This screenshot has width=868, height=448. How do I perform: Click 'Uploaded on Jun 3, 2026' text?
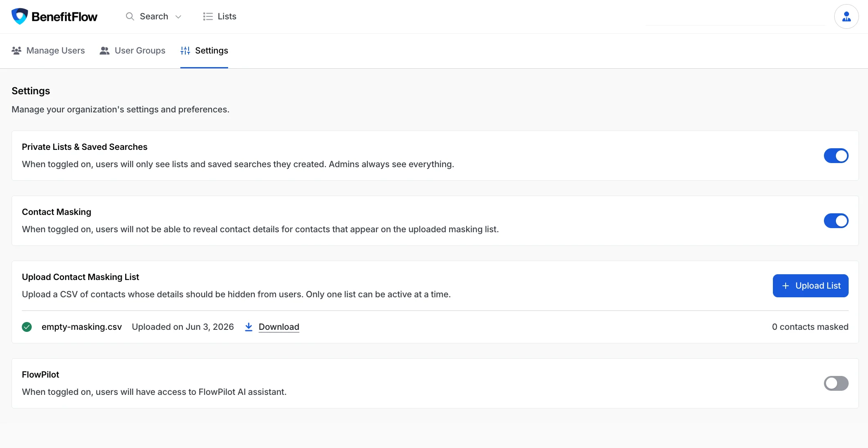[x=183, y=327]
